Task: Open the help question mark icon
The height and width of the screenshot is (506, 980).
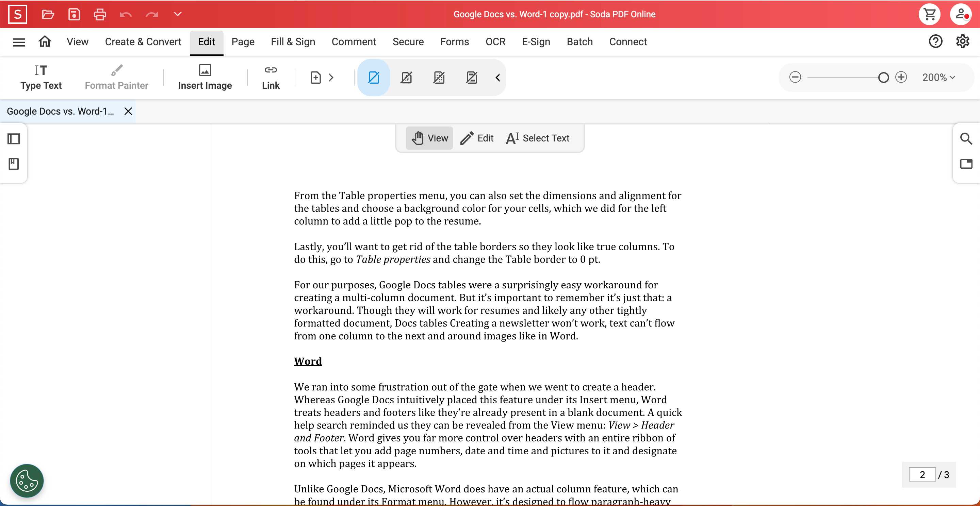Action: point(935,41)
